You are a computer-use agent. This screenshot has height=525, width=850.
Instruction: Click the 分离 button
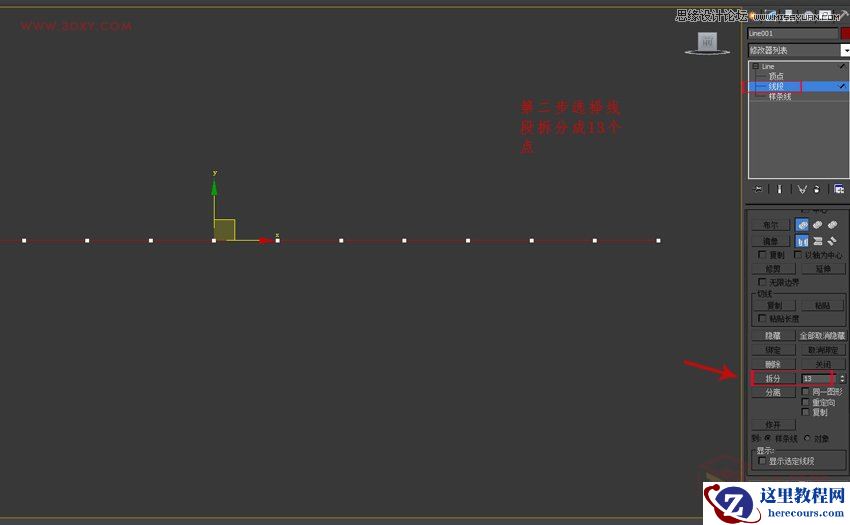(x=773, y=392)
